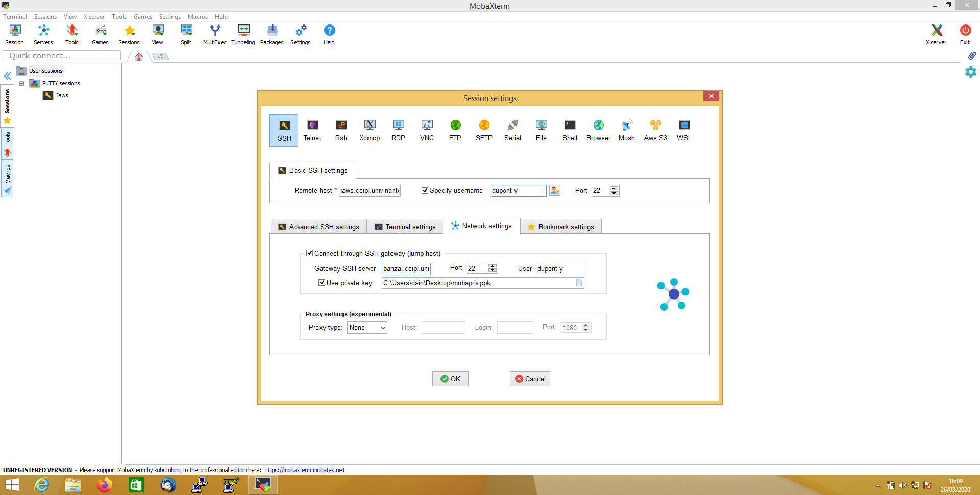Select the Jaws session in tree
This screenshot has width=980, height=495.
(x=56, y=95)
